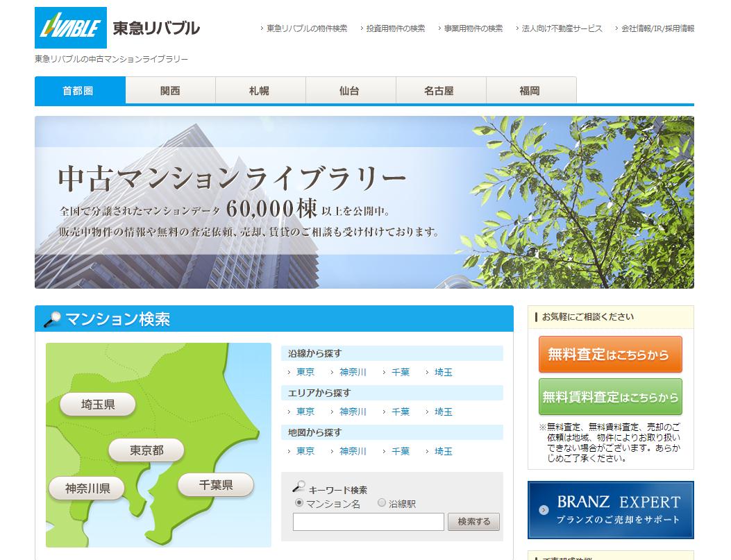Open 東京 under エリアから探す

pos(305,412)
